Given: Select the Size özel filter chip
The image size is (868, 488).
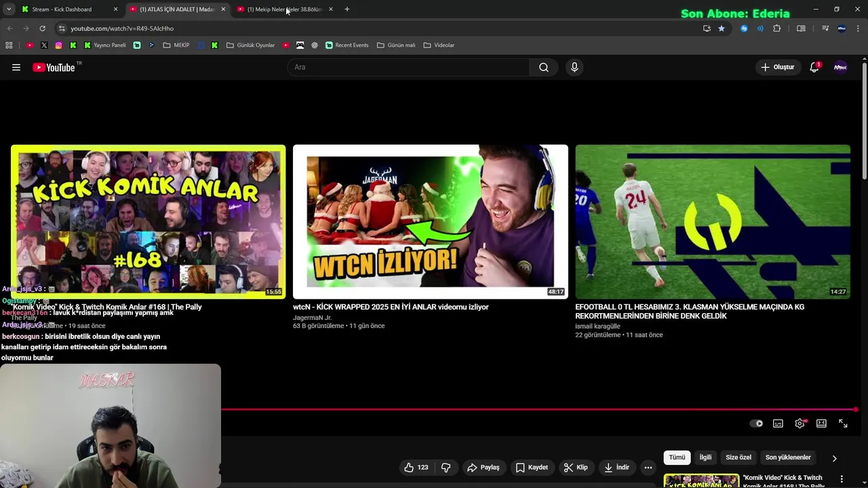Looking at the screenshot, I should (738, 457).
